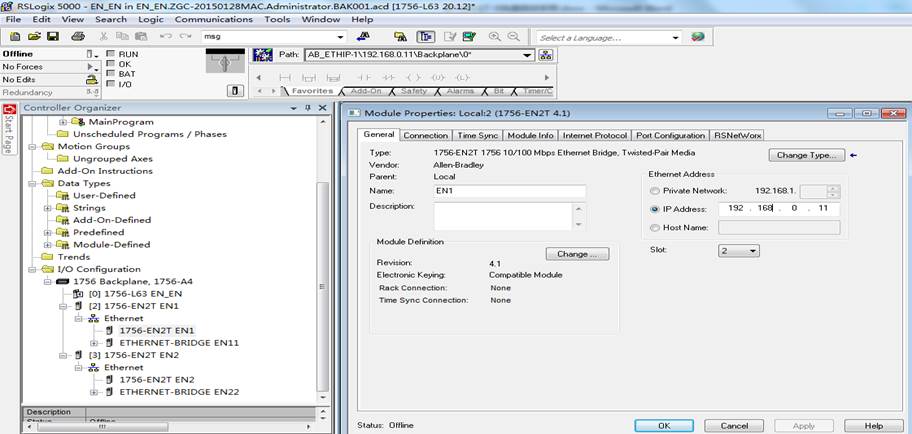This screenshot has width=912, height=434.
Task: Click the Controller Organizer vertical scrollbar
Action: point(323,259)
